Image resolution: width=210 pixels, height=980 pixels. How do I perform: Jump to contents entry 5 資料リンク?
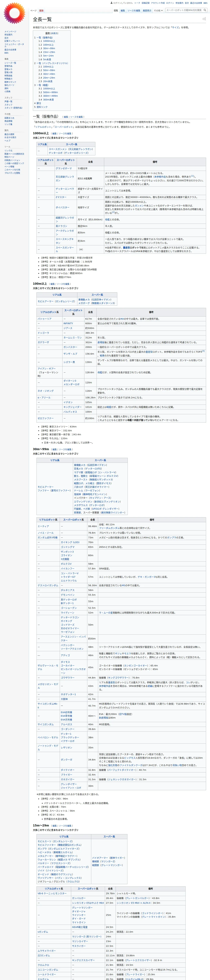click(x=41, y=107)
